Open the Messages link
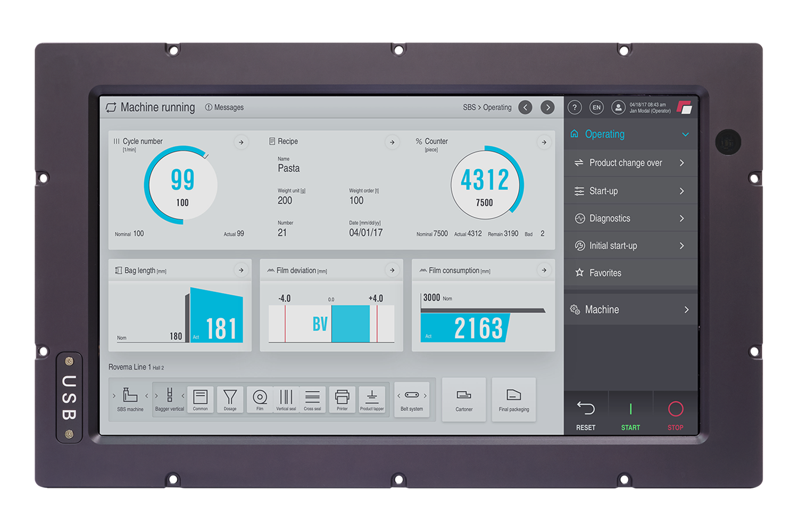The image size is (798, 532). point(225,107)
